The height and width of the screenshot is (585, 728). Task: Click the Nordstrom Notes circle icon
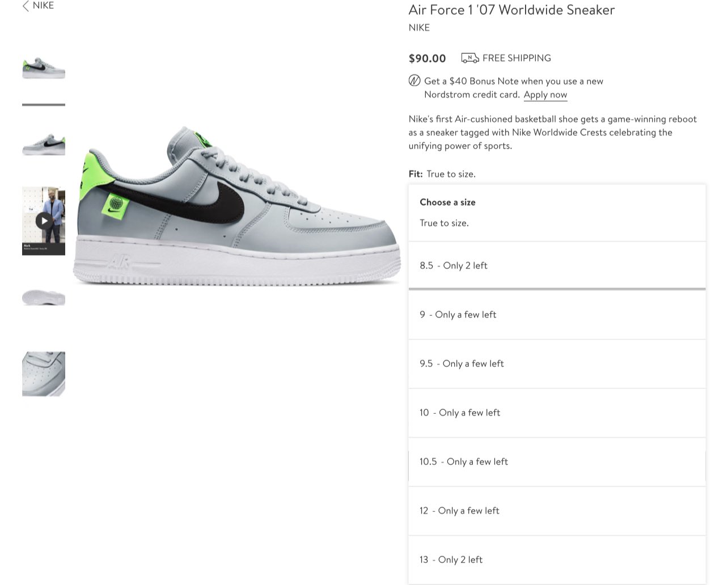pyautogui.click(x=414, y=80)
